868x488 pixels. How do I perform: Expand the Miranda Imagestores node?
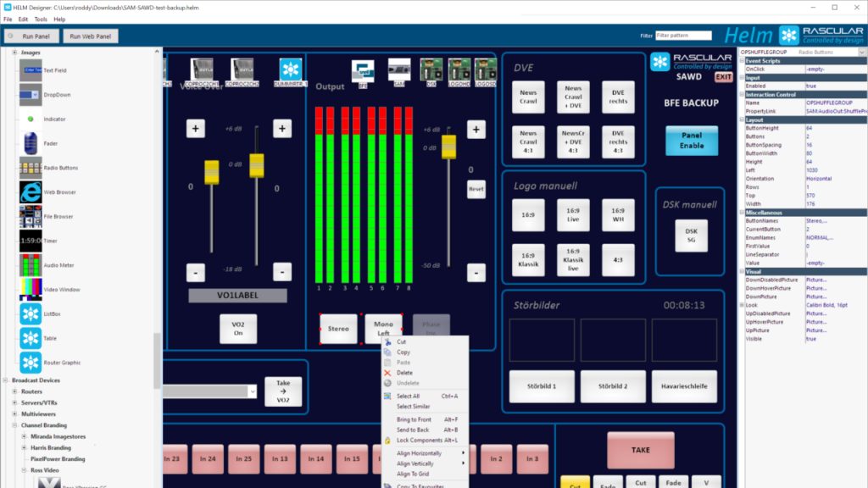click(x=25, y=436)
